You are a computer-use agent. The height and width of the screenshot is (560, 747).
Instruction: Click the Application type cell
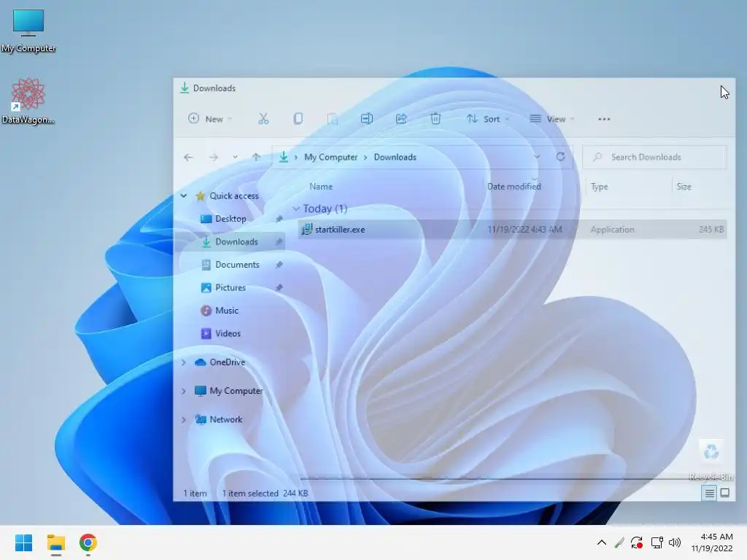coord(612,230)
